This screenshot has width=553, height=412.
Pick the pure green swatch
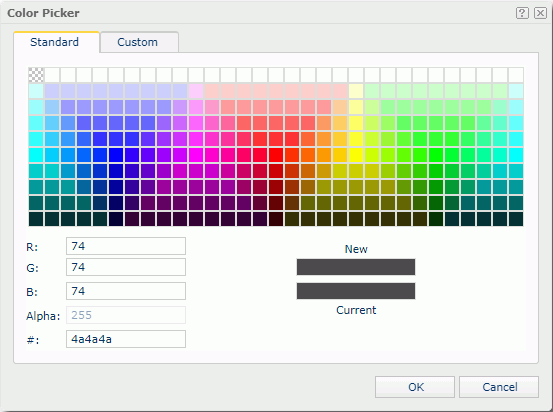click(x=436, y=155)
